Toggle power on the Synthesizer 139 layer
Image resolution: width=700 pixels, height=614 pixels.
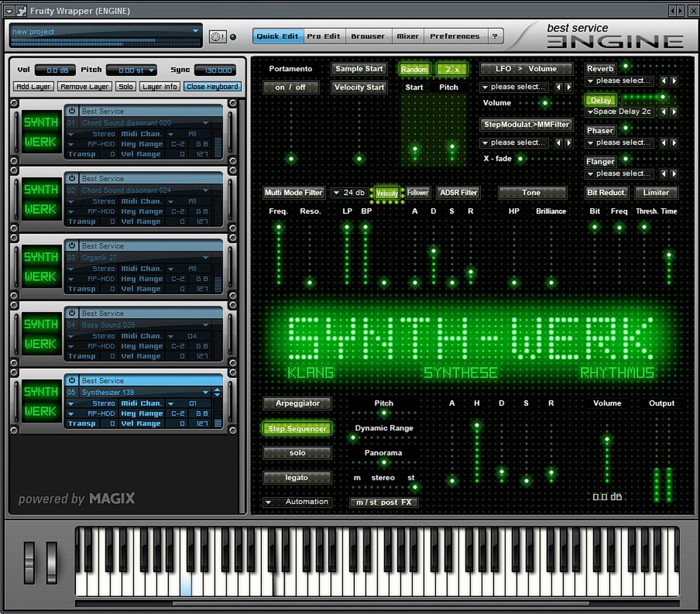coord(72,380)
